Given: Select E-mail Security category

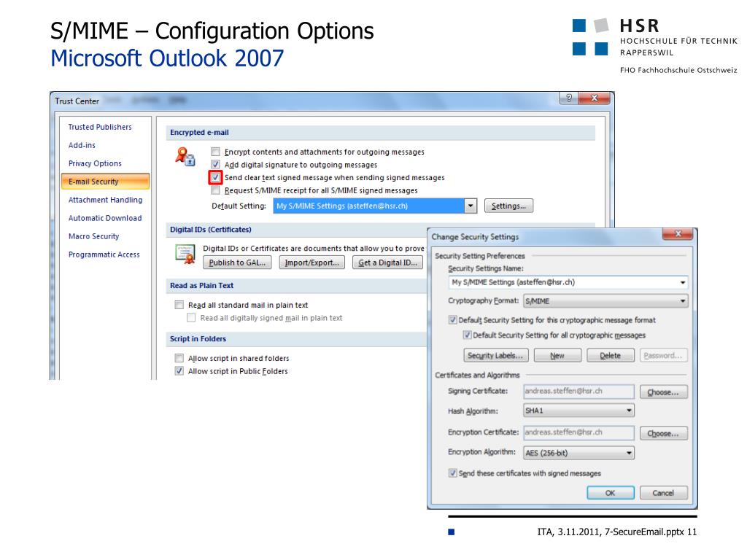Looking at the screenshot, I should click(x=105, y=182).
